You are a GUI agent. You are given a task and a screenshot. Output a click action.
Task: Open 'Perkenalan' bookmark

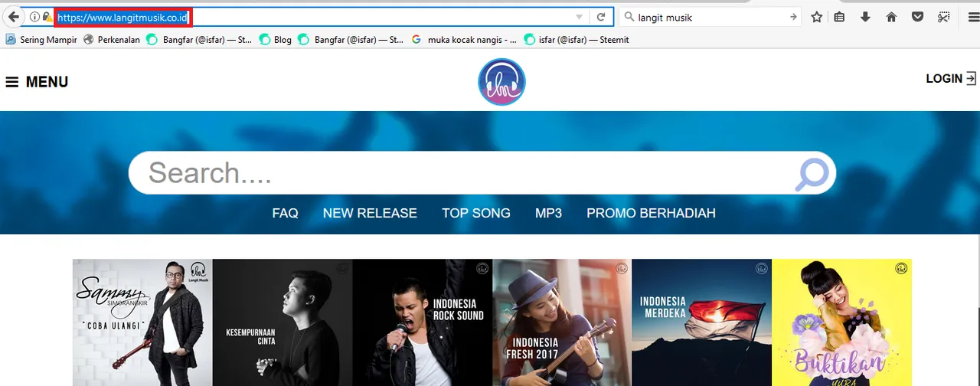pyautogui.click(x=112, y=40)
